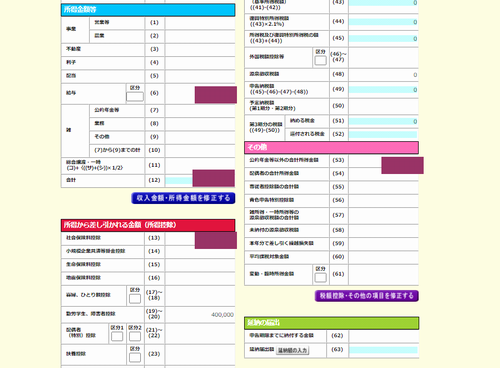This screenshot has height=368, width=500.
Task: Click the 小規模企業共済等掛金控除 label in row (14)
Action: click(x=95, y=251)
